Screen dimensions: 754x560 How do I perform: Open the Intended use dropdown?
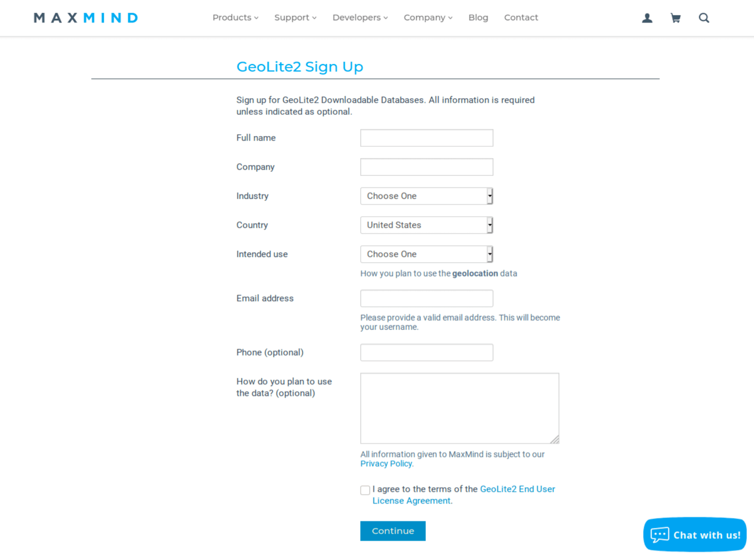tap(426, 254)
